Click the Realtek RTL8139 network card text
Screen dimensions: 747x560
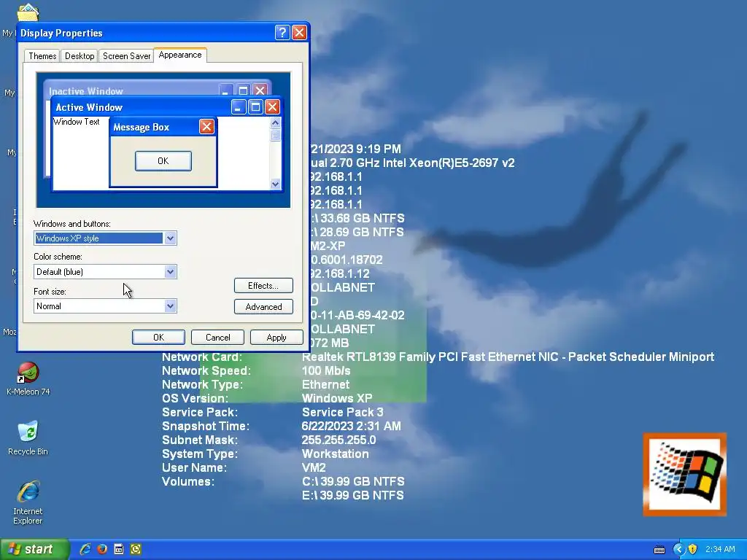tap(508, 357)
